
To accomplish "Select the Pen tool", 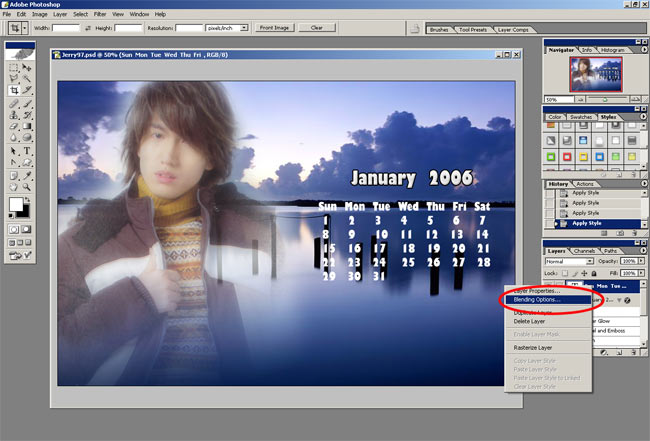I will [14, 162].
